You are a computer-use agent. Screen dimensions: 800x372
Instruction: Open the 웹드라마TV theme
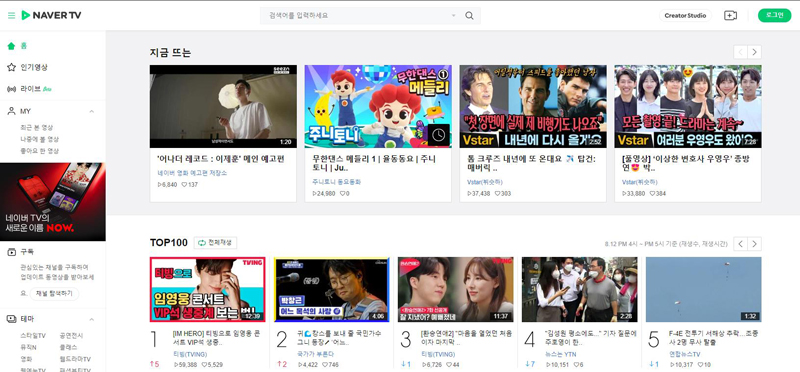(x=75, y=359)
